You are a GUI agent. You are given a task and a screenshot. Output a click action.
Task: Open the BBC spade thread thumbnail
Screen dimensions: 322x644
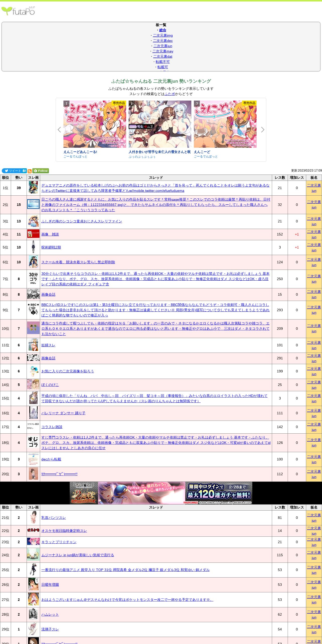click(x=33, y=310)
